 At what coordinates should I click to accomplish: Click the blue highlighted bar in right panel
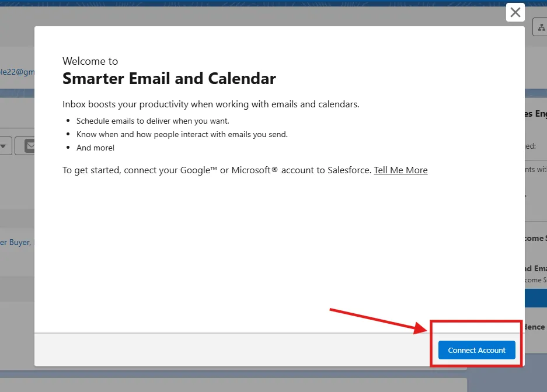[x=535, y=298]
